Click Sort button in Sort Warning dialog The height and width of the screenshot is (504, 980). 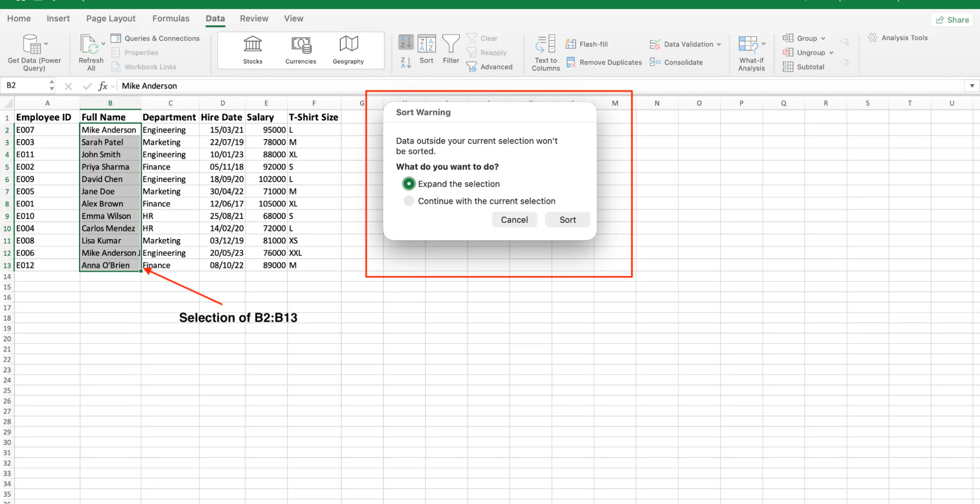[568, 220]
